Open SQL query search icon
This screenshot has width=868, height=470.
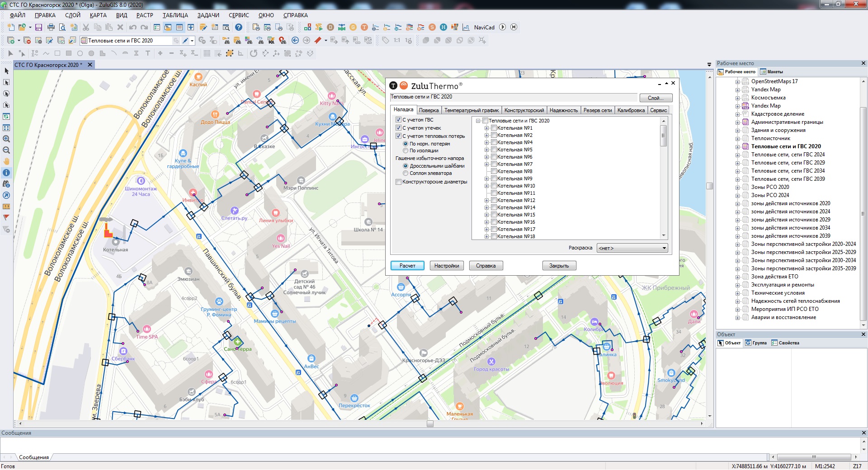pyautogui.click(x=271, y=41)
